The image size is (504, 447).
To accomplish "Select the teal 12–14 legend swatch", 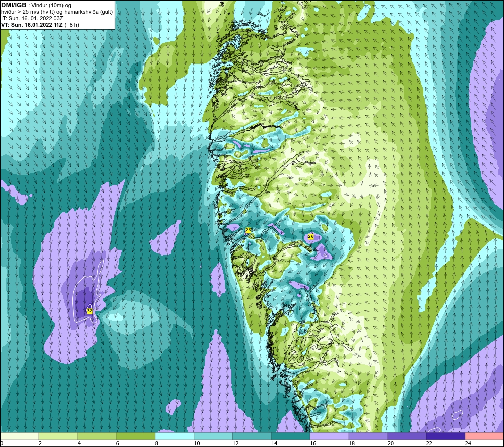I will coord(252,436).
